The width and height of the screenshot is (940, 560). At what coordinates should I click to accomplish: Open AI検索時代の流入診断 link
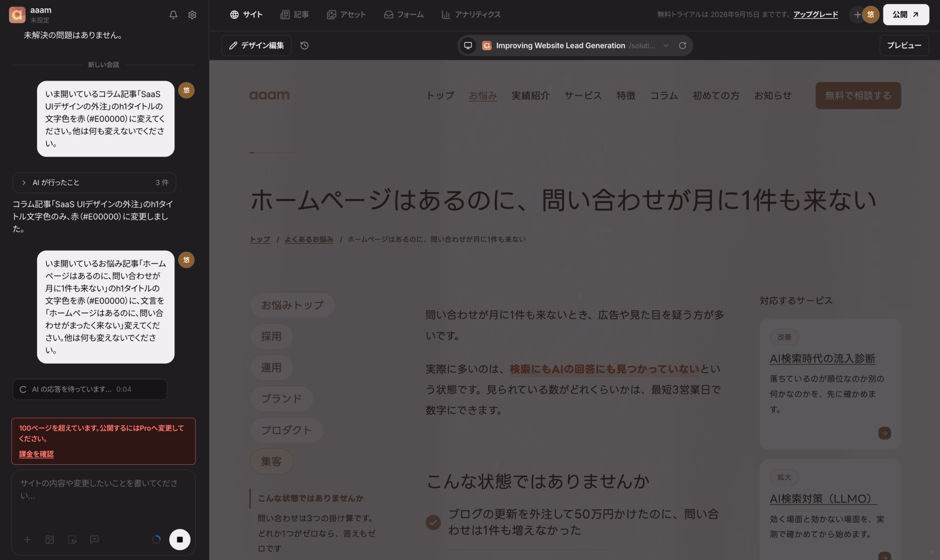pos(822,359)
